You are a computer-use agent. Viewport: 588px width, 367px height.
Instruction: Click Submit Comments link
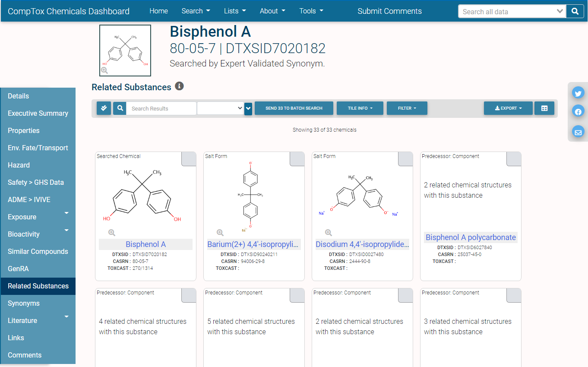coord(389,11)
